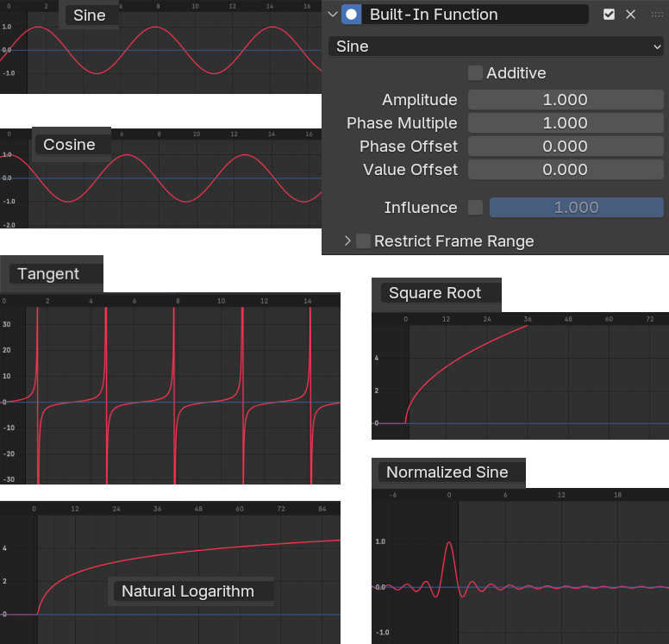Collapse the Built-In Function modifier panel
Screen dimensions: 669x644
pos(333,15)
